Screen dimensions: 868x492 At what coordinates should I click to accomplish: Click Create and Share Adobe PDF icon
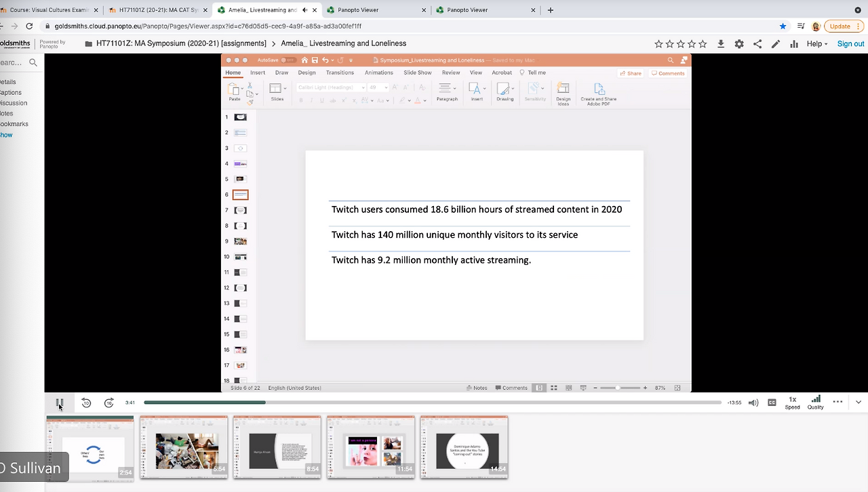click(599, 94)
